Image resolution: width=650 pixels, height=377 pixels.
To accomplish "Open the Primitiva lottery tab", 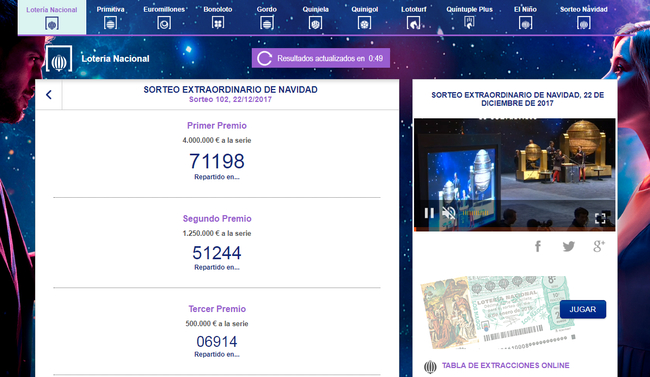I will pyautogui.click(x=110, y=17).
